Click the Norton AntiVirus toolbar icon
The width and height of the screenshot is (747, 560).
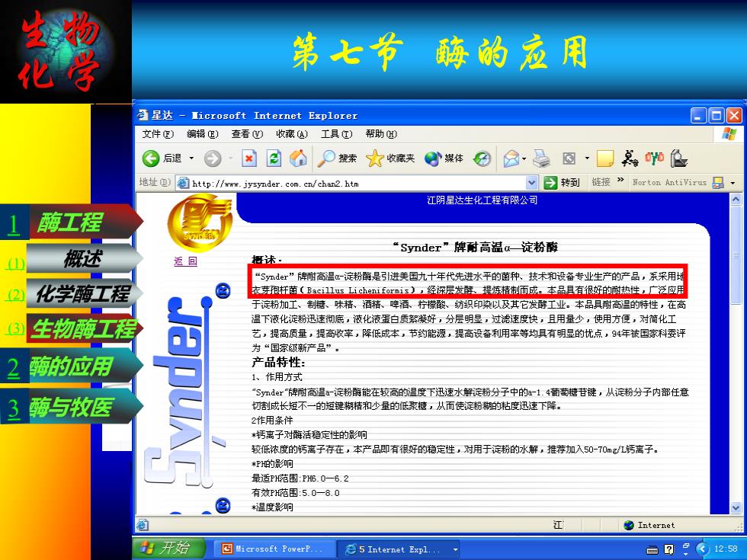(x=718, y=183)
